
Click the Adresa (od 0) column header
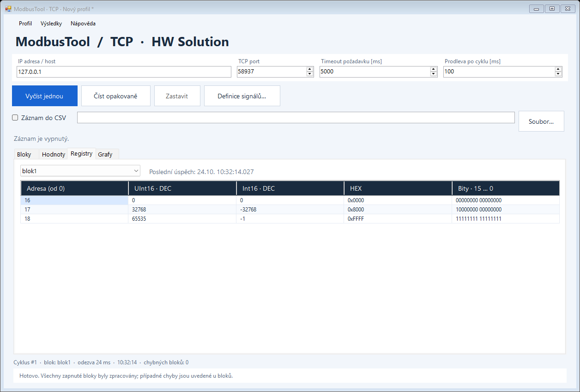click(x=74, y=188)
